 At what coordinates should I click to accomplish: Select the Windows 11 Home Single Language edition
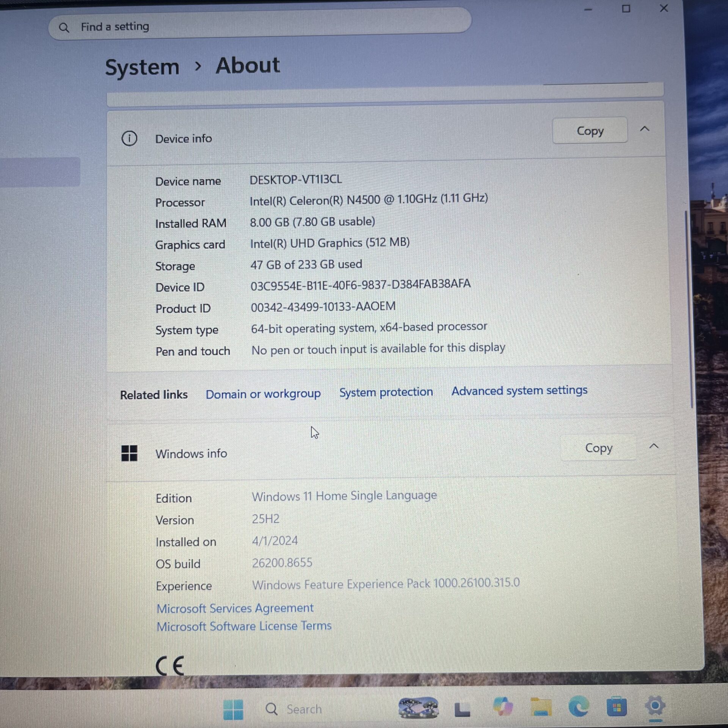pos(344,496)
